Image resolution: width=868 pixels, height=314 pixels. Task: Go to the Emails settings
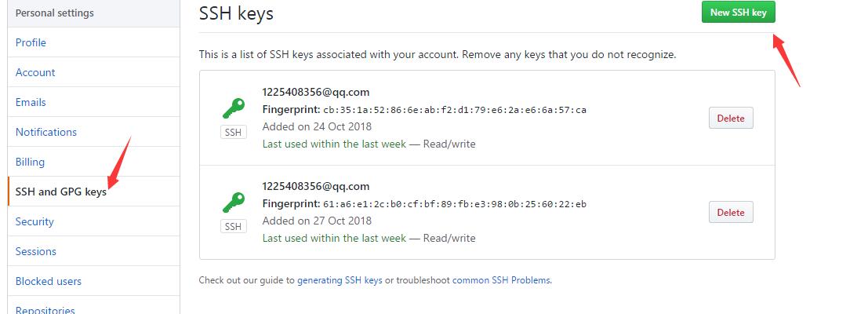point(31,103)
